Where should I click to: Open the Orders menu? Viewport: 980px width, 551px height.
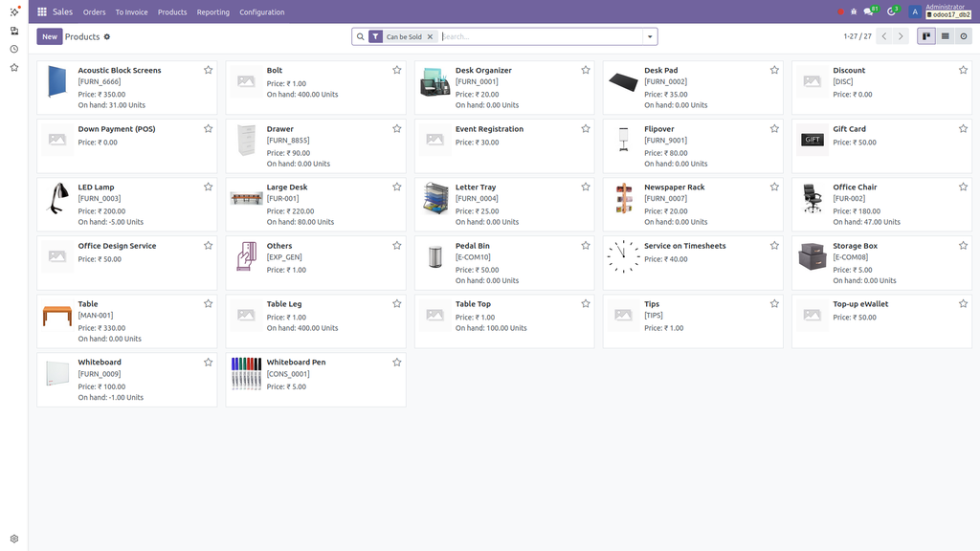coord(95,11)
